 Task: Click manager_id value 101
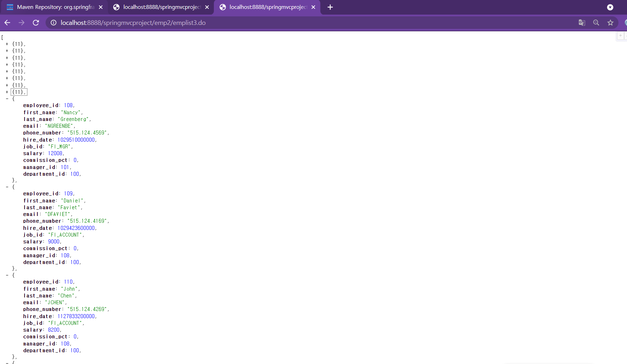pyautogui.click(x=65, y=167)
